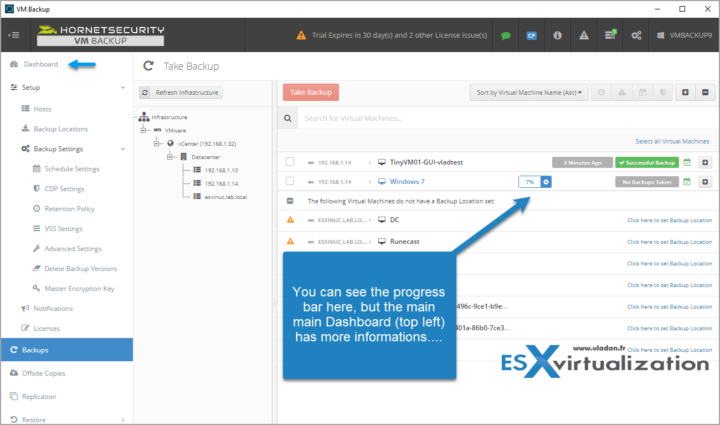Check the TinyVM01-GUI-vladtest checkbox
This screenshot has height=425, width=720.
click(x=290, y=162)
